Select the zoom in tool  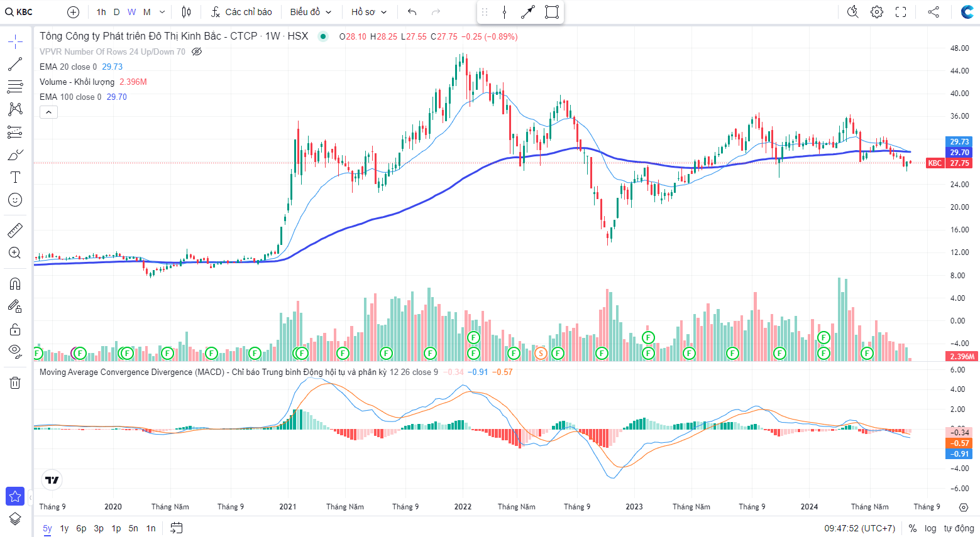click(15, 253)
